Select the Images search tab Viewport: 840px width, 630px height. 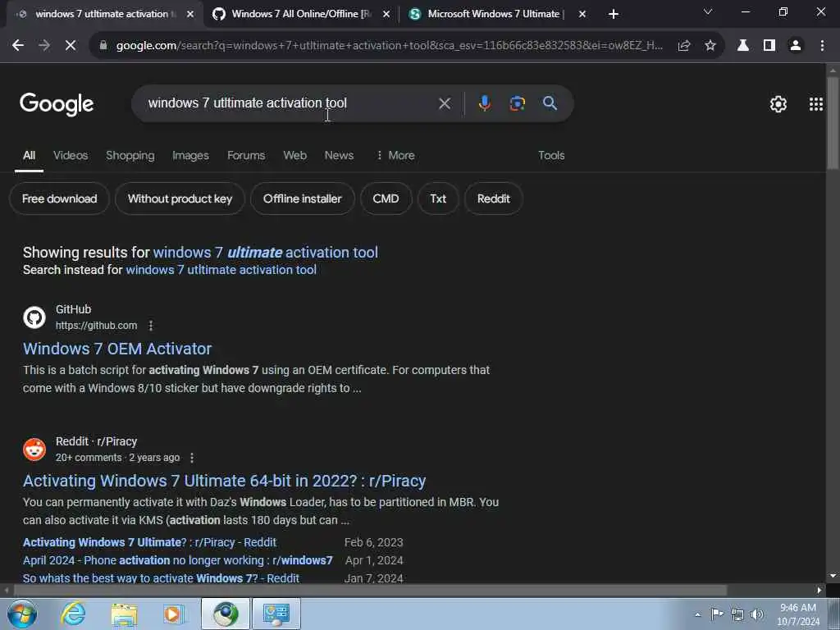point(190,155)
